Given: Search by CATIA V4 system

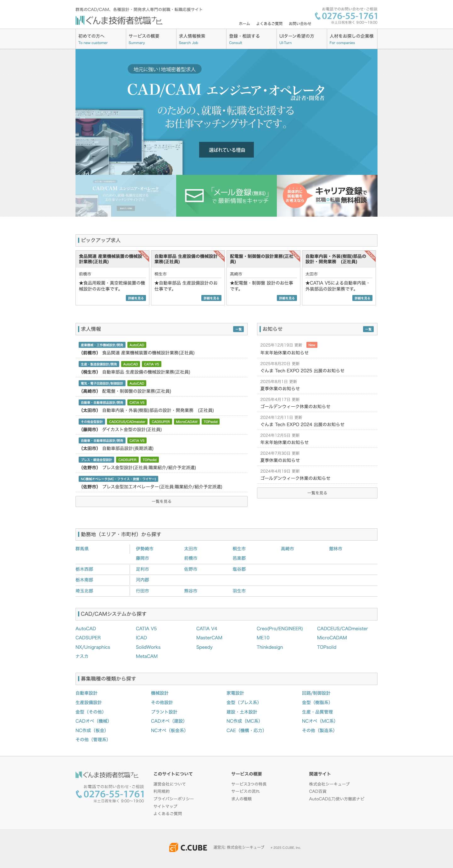Looking at the screenshot, I should coord(207,629).
